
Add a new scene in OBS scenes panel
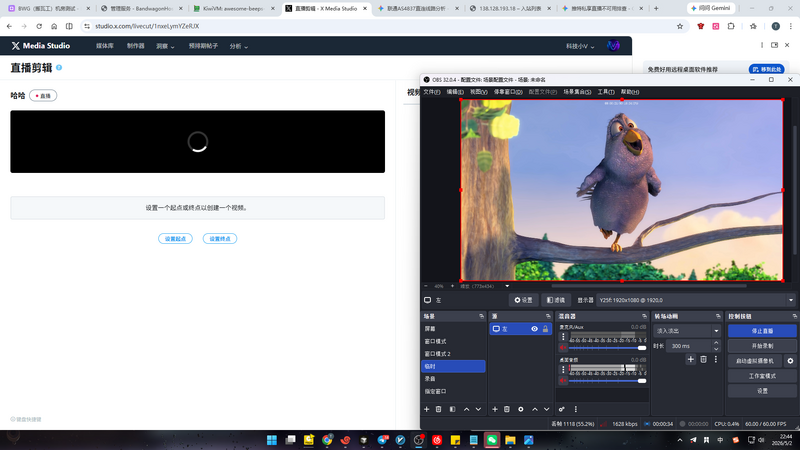tap(427, 409)
